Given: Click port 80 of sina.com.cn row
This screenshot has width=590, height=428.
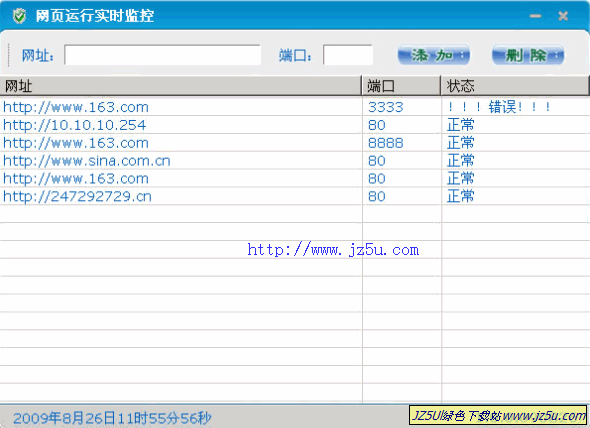Looking at the screenshot, I should pyautogui.click(x=377, y=161).
